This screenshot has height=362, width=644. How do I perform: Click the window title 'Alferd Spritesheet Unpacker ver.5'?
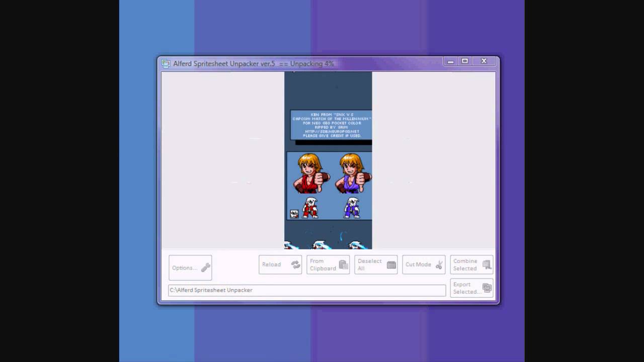224,64
